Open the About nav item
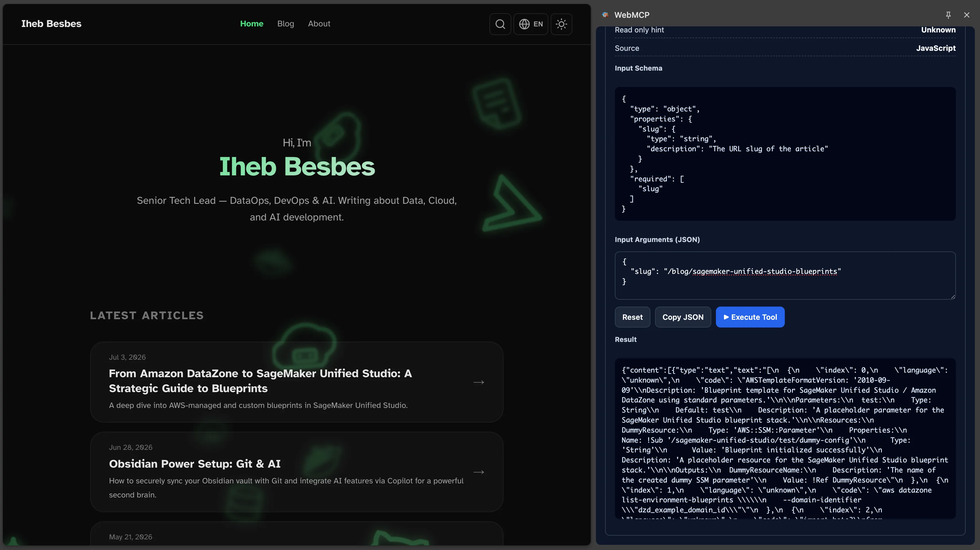 319,24
